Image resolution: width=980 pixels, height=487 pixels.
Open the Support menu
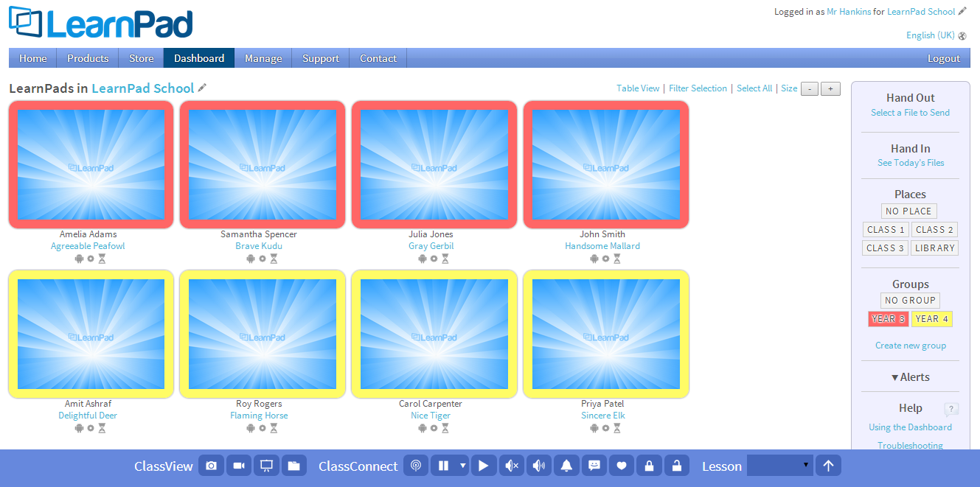(321, 58)
